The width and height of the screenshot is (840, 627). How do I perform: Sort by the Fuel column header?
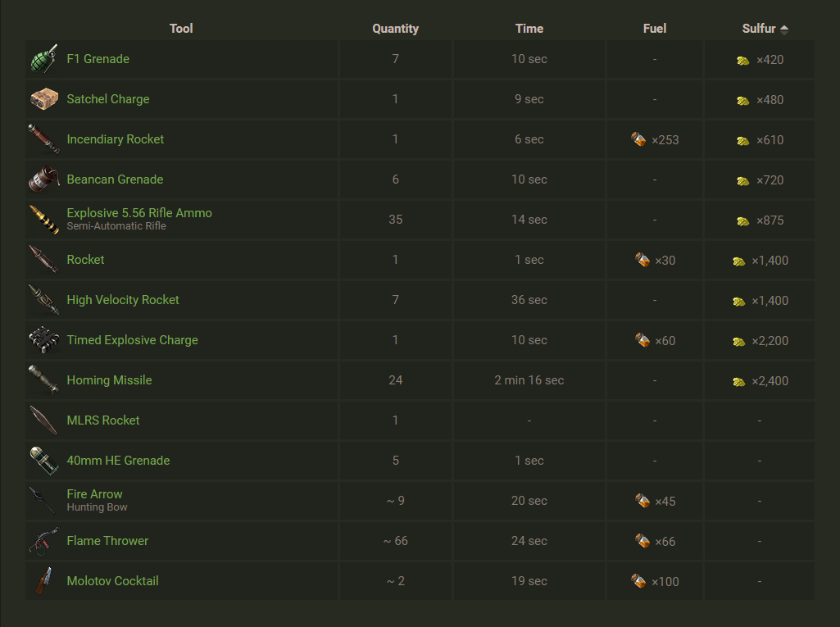coord(655,29)
